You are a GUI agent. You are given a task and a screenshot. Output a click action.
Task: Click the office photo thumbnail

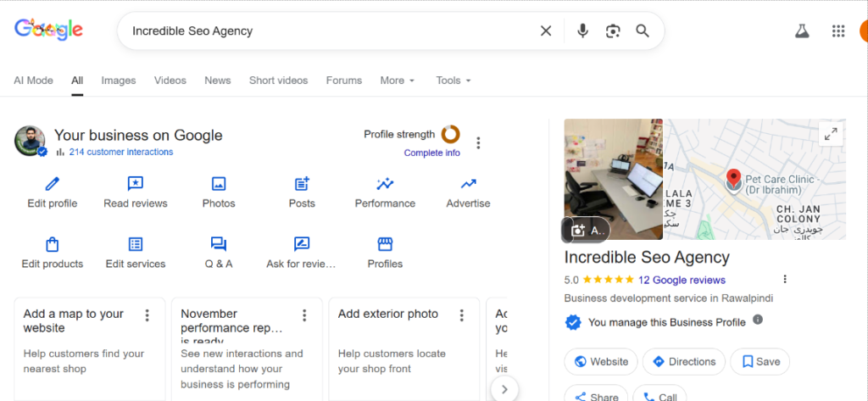613,178
